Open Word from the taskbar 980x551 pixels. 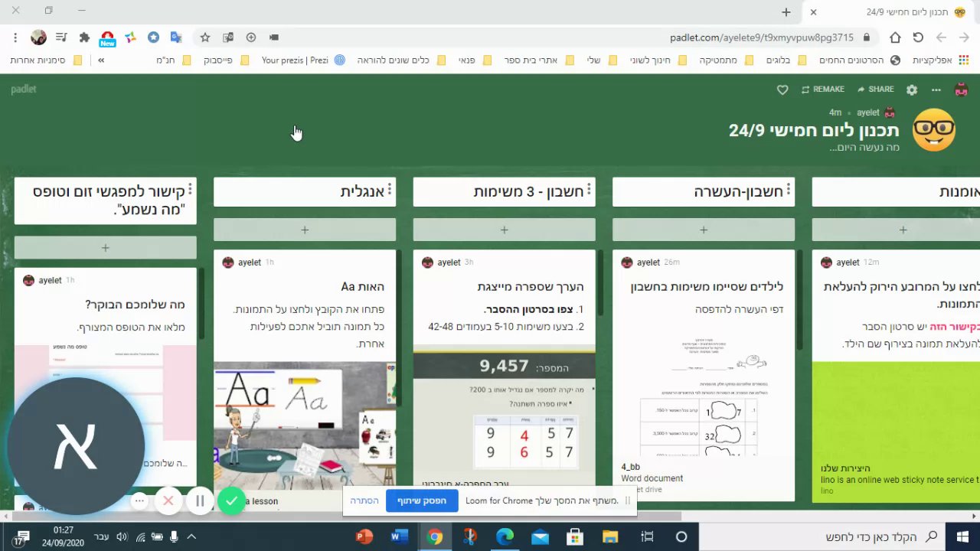399,536
